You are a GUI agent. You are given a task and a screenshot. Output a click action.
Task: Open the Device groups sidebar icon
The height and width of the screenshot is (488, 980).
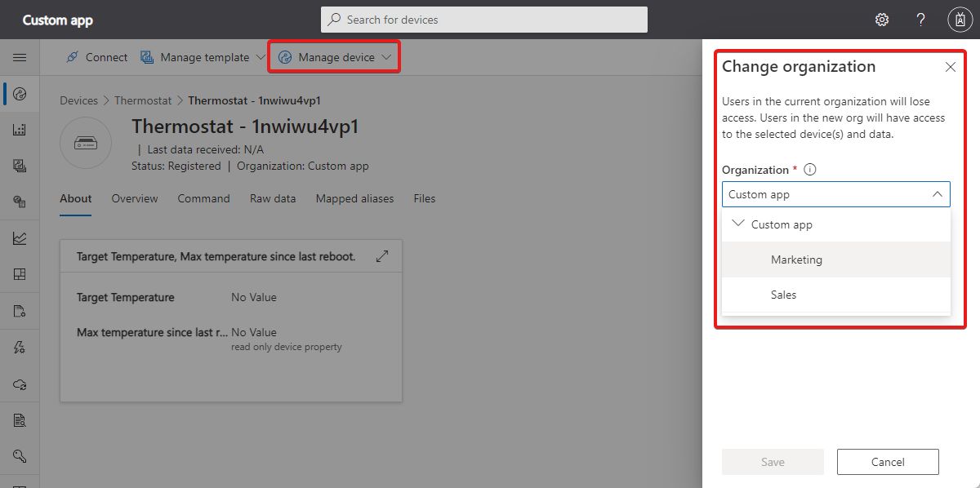click(20, 130)
